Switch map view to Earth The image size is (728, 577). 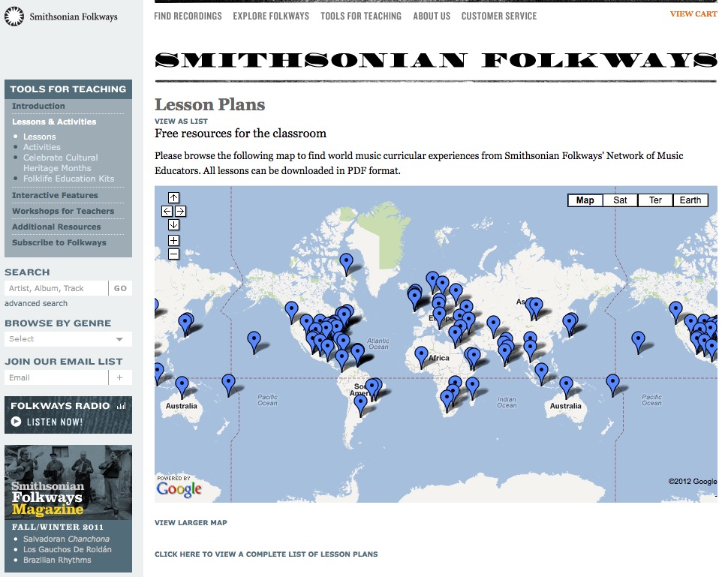click(690, 200)
